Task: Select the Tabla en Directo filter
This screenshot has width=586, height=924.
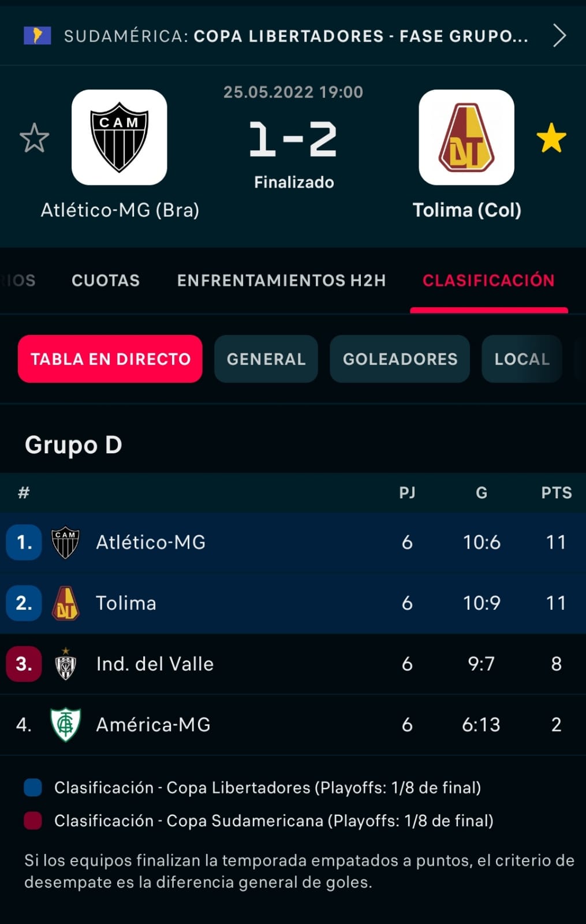Action: coord(110,359)
